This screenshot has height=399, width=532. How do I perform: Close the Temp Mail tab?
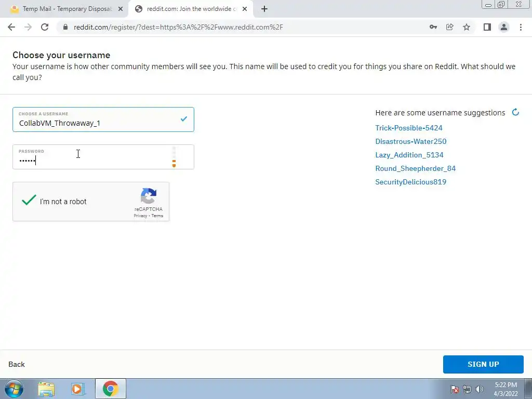pos(120,9)
